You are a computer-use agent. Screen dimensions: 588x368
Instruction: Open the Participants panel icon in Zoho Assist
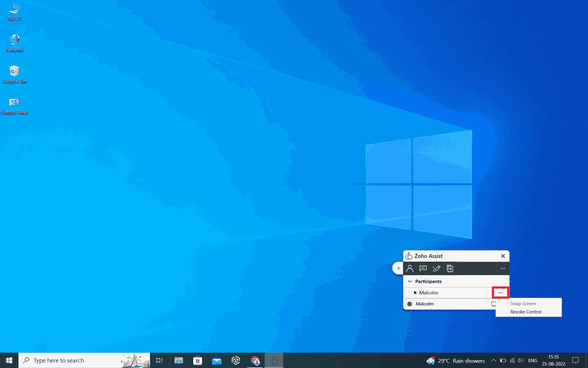410,268
